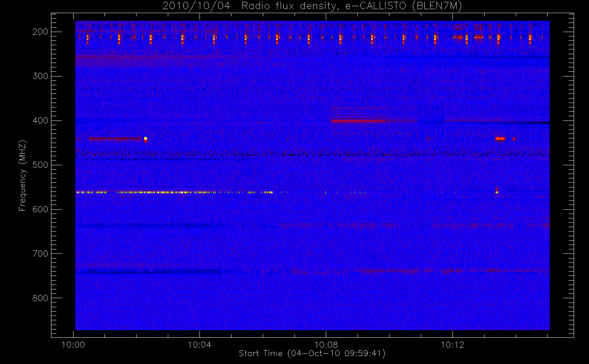Screen dimensions: 589x364
Task: Click the 'Frequency (MHz)' axis label
Action: click(x=23, y=175)
